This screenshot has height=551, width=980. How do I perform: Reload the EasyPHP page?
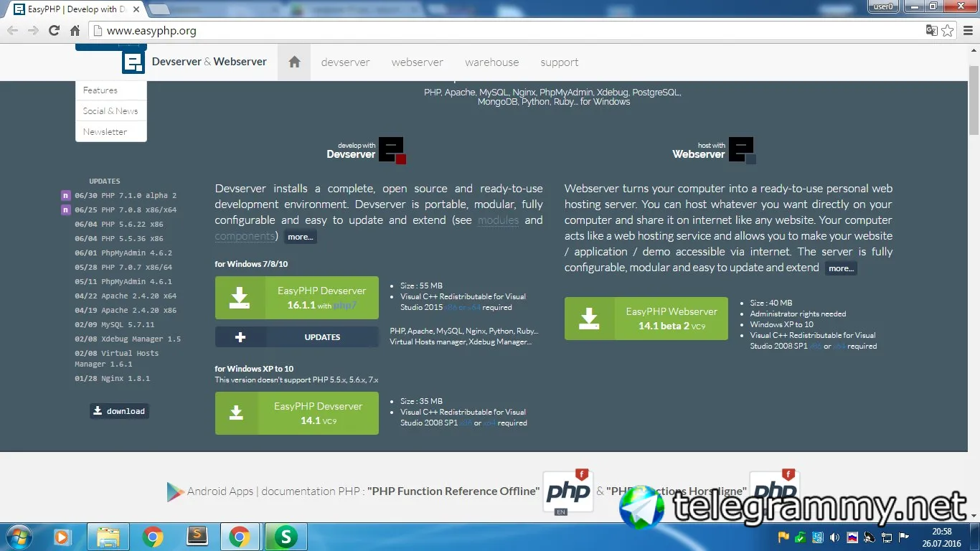(54, 31)
